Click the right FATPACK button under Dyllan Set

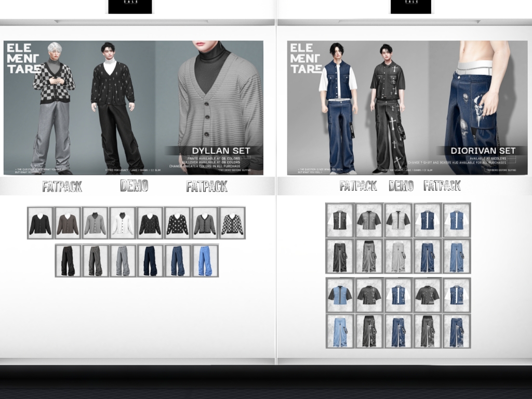tap(206, 187)
